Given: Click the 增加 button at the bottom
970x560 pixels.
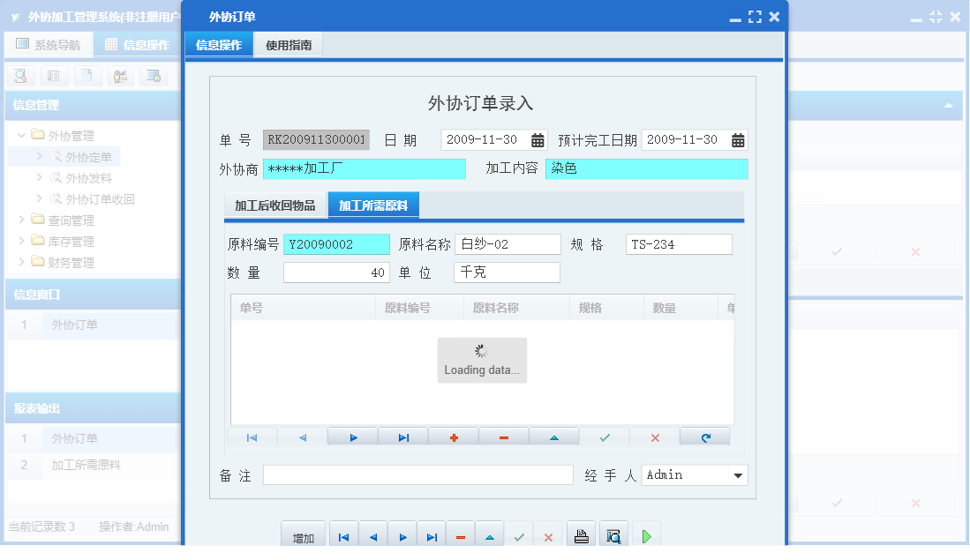Looking at the screenshot, I should 303,534.
